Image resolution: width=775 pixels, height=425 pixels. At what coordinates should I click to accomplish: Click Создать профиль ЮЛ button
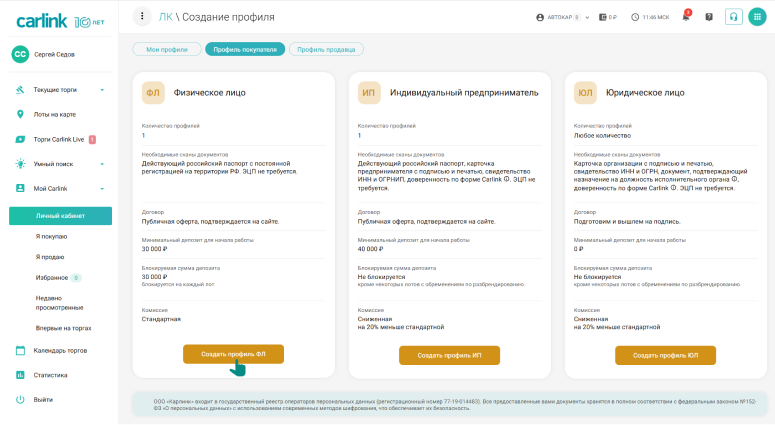click(x=665, y=355)
